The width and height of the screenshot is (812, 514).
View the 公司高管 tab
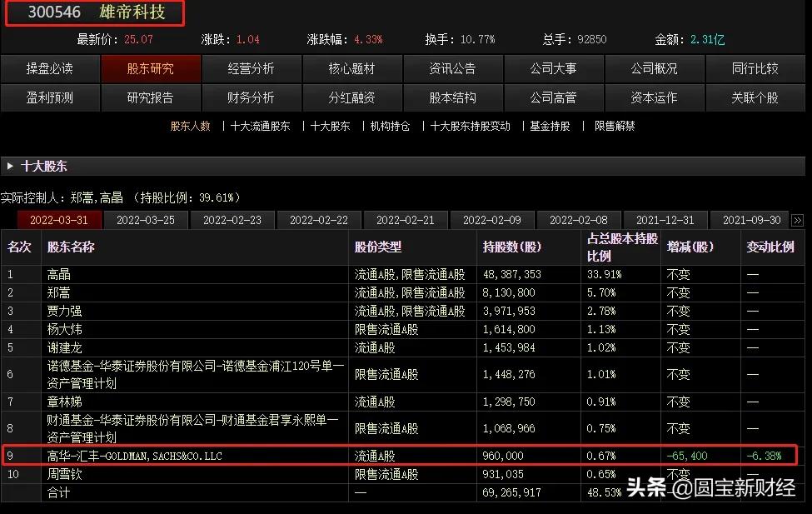click(554, 97)
